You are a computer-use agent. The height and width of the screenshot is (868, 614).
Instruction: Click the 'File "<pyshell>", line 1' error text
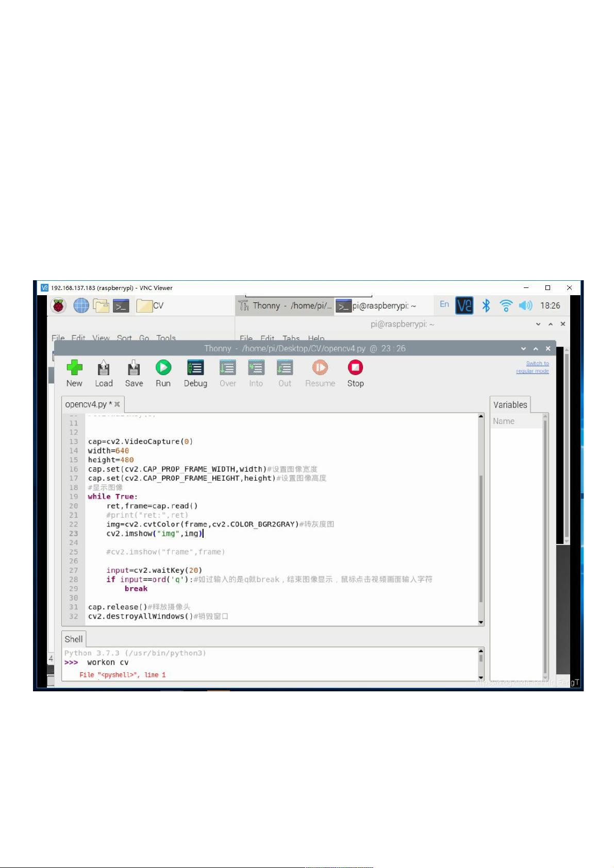pos(123,675)
